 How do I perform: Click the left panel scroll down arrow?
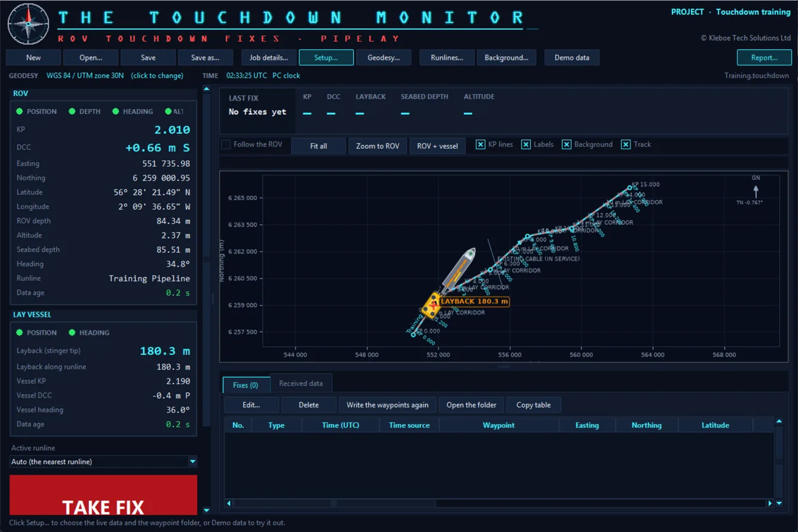[x=207, y=510]
